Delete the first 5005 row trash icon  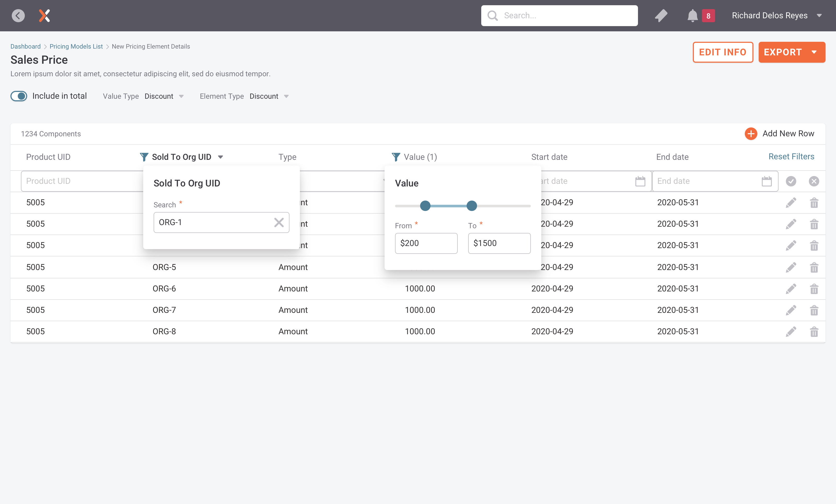(814, 202)
